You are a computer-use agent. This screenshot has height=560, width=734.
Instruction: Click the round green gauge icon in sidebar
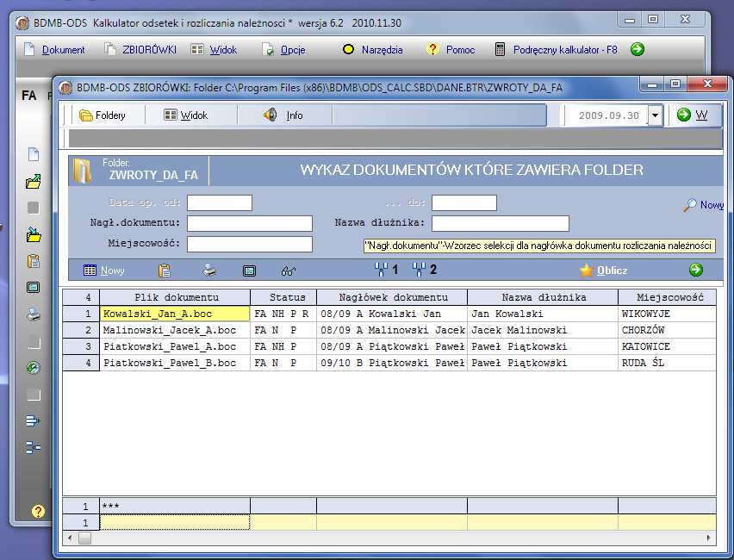(34, 368)
